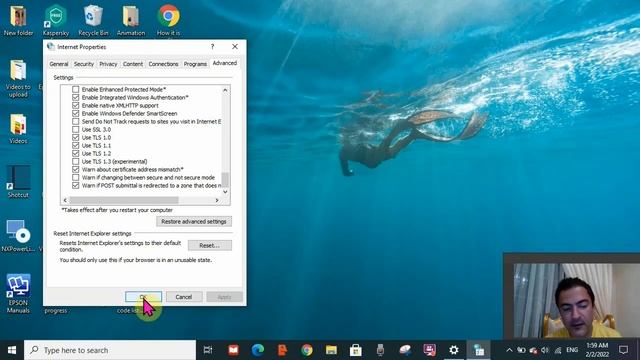The height and width of the screenshot is (360, 640).
Task: Select 'Videos to upload' folder icon
Action: pyautogui.click(x=18, y=79)
